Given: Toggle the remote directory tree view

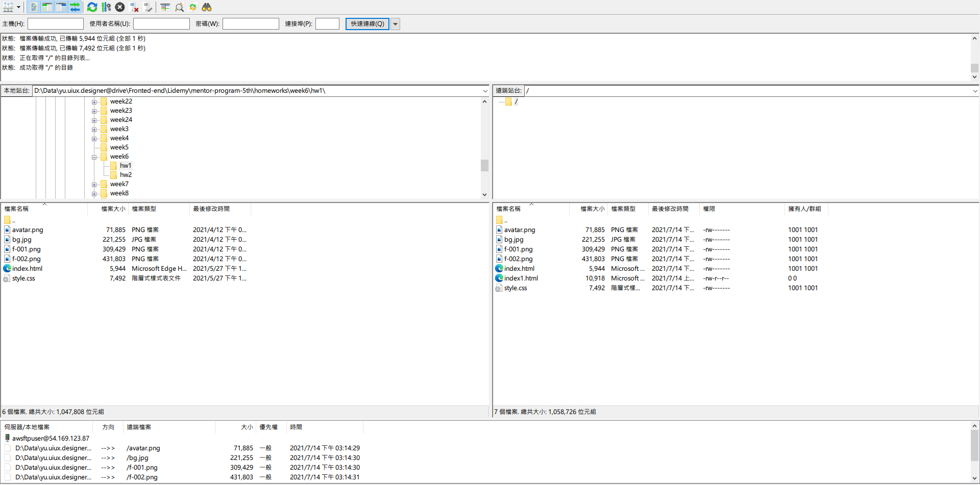Looking at the screenshot, I should [61, 7].
